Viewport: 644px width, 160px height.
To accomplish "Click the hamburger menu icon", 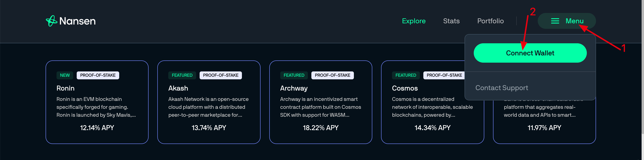I will tap(555, 21).
